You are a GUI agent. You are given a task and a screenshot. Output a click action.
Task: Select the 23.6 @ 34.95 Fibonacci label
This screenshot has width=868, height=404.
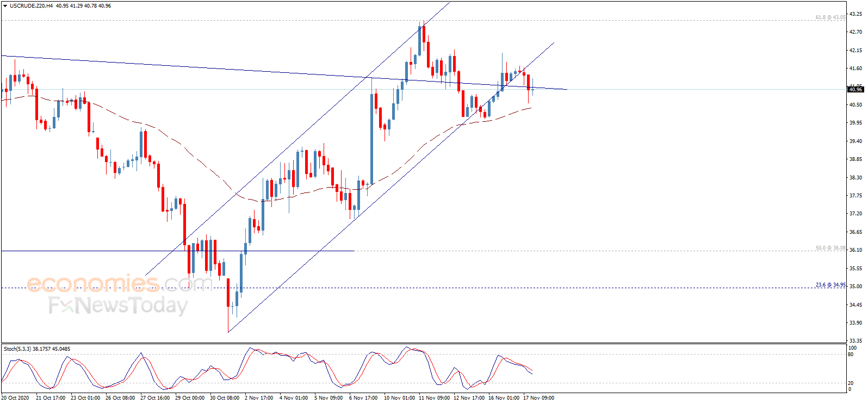830,285
